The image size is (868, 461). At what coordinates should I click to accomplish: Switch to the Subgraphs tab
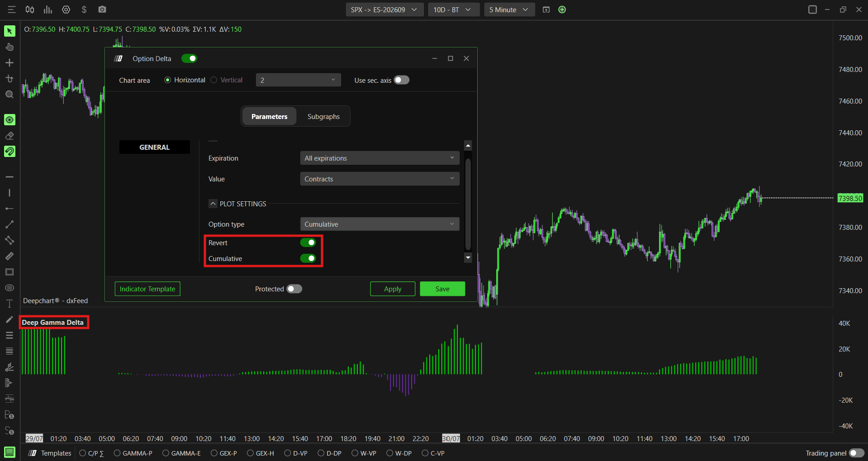click(x=323, y=116)
